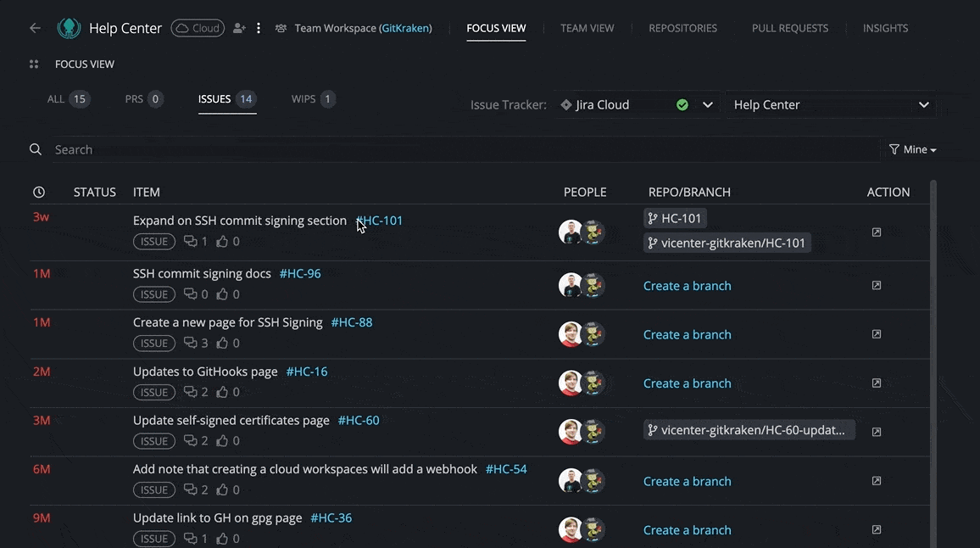980x548 pixels.
Task: Expand the Jira Cloud issue tracker dropdown
Action: pos(708,105)
